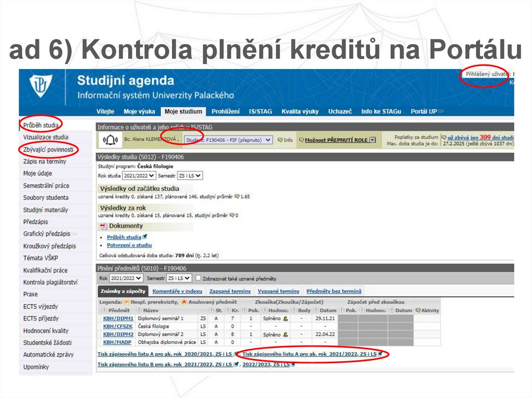The width and height of the screenshot is (532, 398).
Task: Open the Info icon next to student role selector
Action: (x=280, y=139)
